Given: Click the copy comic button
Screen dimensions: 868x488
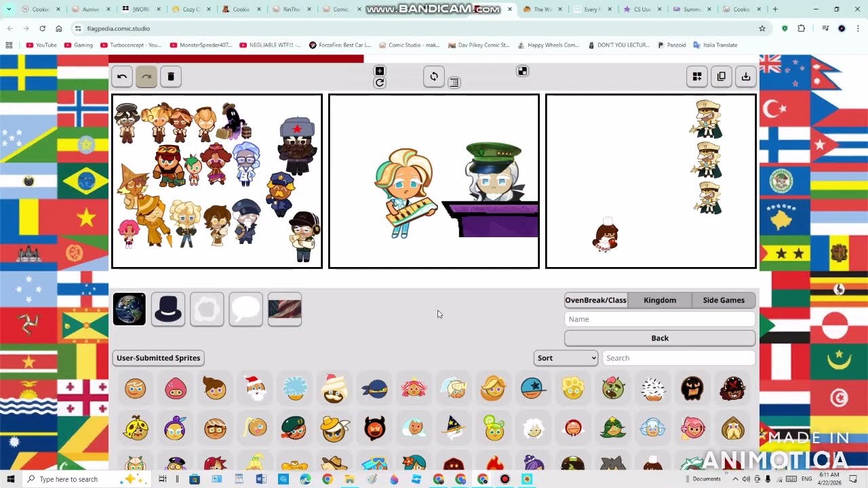Looking at the screenshot, I should 722,77.
